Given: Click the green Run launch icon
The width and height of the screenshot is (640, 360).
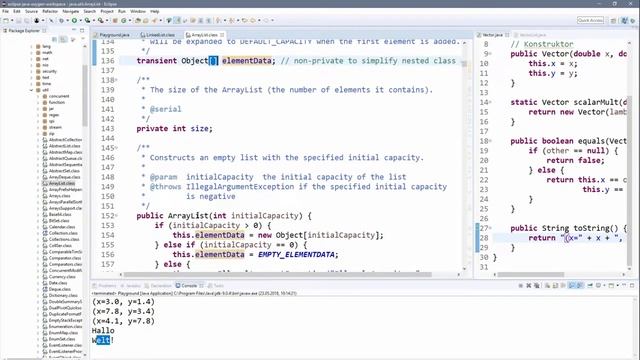Looking at the screenshot, I should pos(74,20).
